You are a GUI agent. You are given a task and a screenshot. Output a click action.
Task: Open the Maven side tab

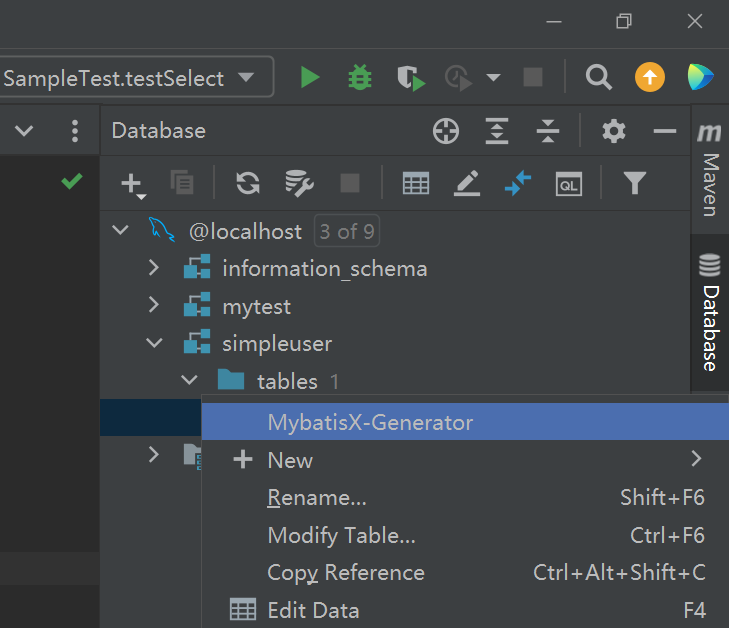[710, 171]
